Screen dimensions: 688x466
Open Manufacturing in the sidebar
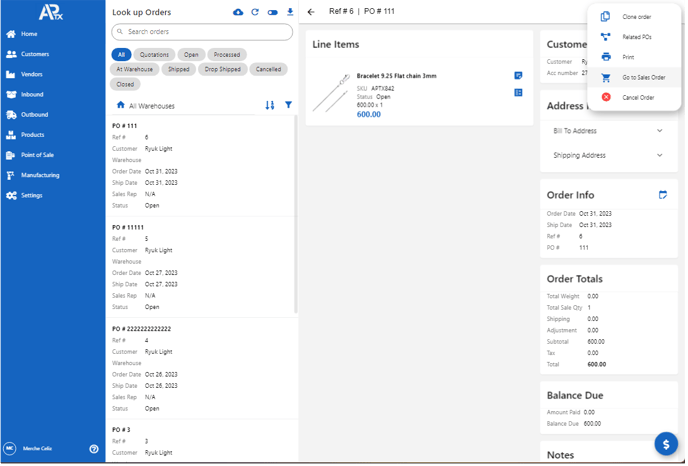tap(40, 175)
